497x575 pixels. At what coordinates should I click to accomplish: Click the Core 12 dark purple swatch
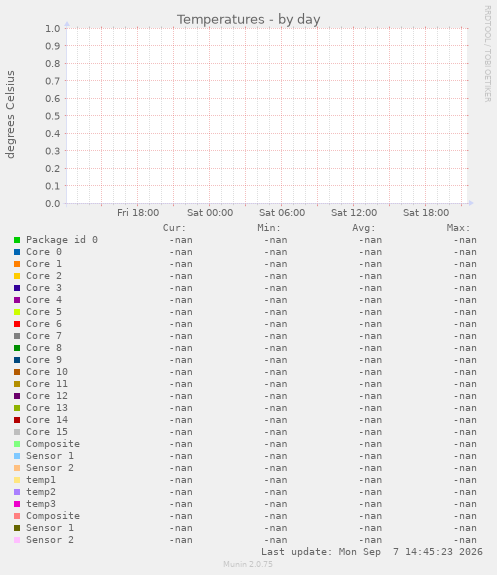(x=17, y=396)
